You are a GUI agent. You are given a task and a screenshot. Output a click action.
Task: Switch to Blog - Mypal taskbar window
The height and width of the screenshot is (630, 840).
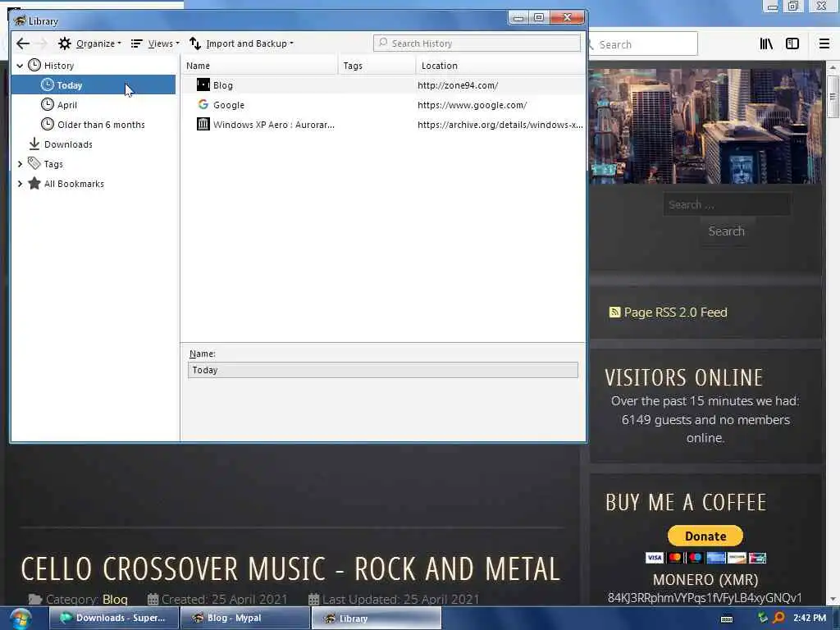coord(244,618)
